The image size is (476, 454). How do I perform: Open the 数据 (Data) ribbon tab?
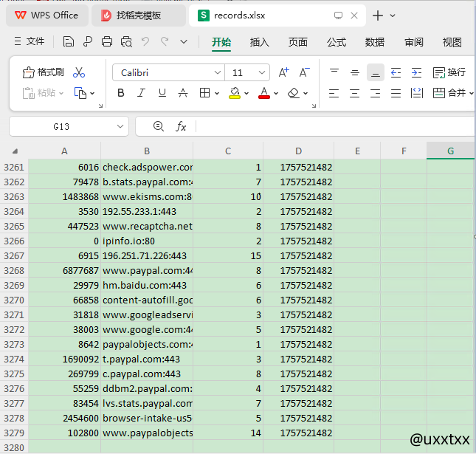point(374,42)
